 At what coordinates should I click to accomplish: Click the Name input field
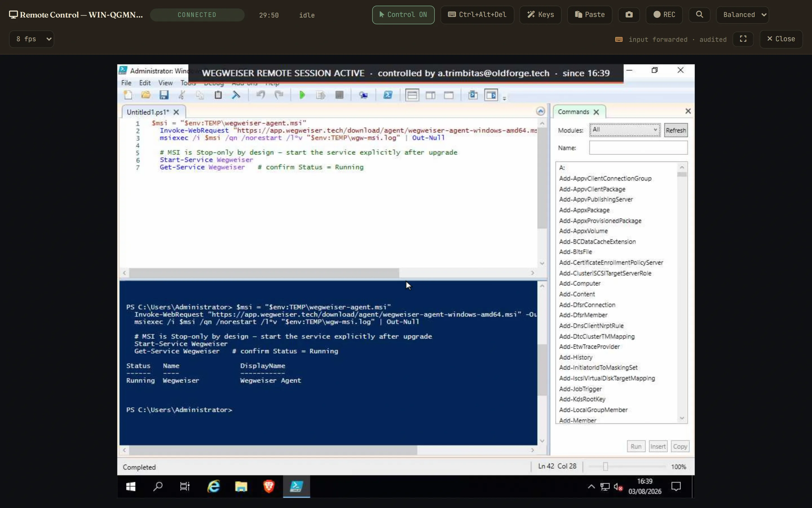638,148
